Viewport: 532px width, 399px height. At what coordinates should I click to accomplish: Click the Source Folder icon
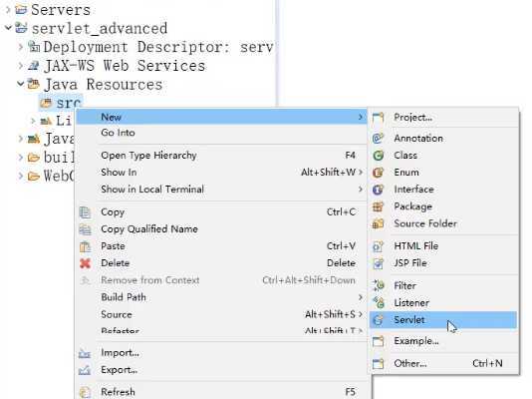click(378, 223)
